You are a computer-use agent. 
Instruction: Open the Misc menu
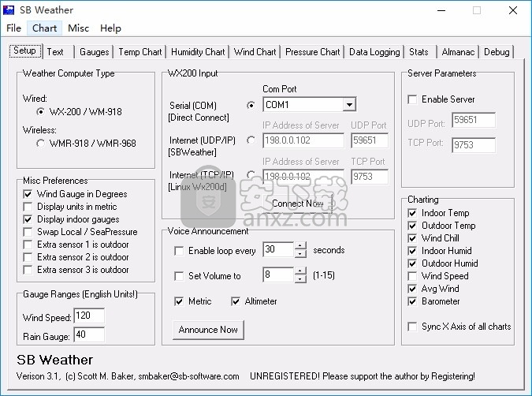78,28
